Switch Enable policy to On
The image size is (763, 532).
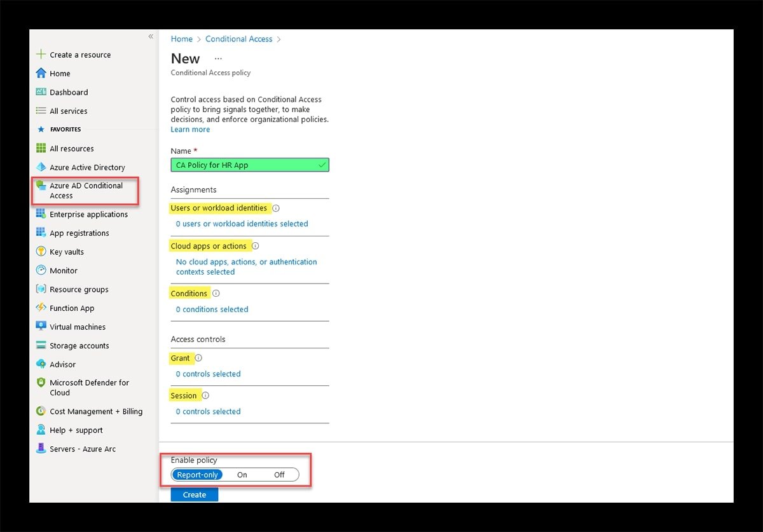click(x=242, y=474)
